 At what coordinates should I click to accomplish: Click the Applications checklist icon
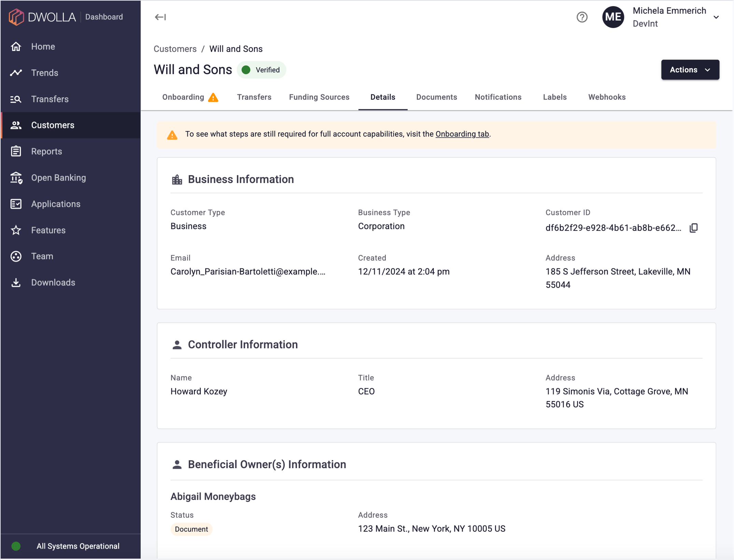click(16, 204)
